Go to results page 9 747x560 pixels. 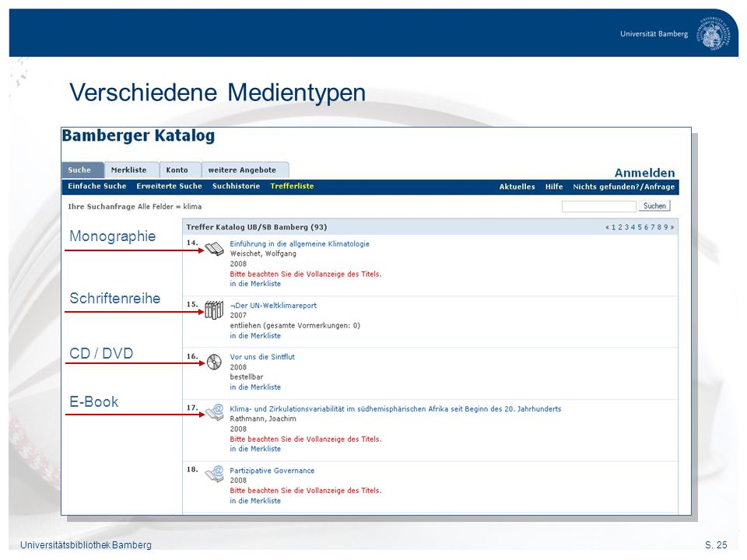[x=666, y=228]
